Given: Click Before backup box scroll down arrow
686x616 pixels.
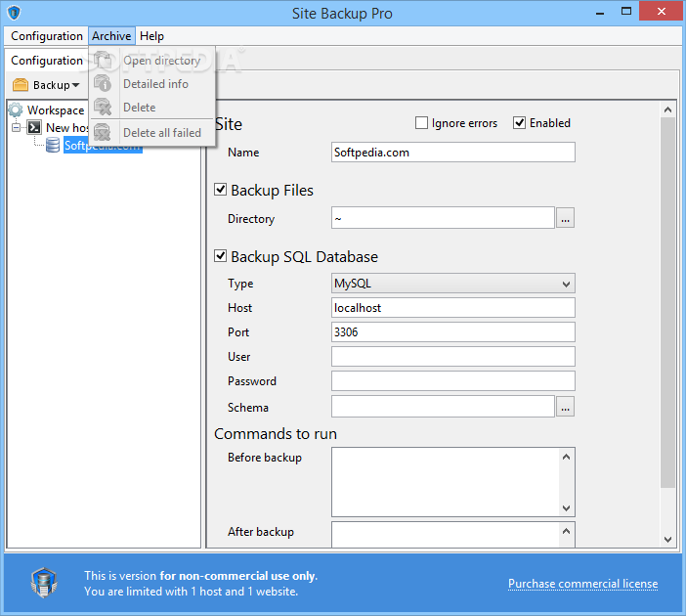Looking at the screenshot, I should pyautogui.click(x=566, y=507).
